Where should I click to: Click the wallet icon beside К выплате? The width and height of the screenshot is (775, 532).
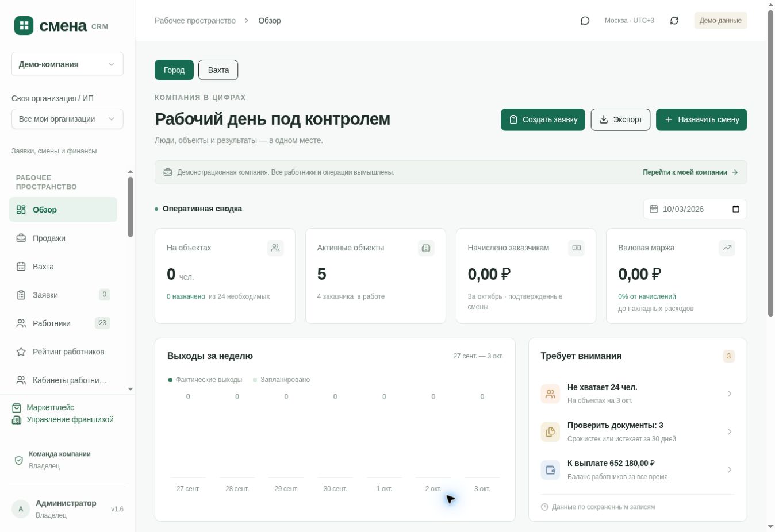550,470
